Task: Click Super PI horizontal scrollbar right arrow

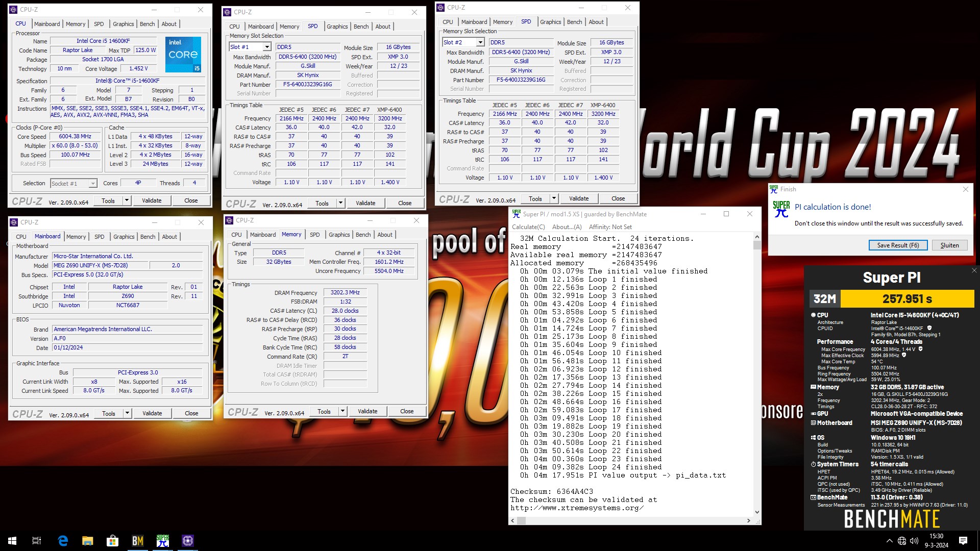Action: (749, 521)
